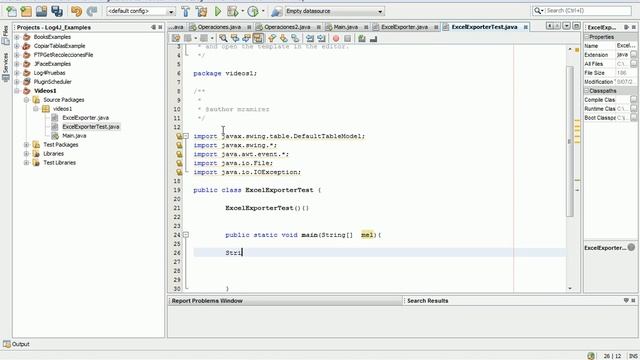640x360 pixels.
Task: Collapse the main method code fold
Action: tap(186, 235)
